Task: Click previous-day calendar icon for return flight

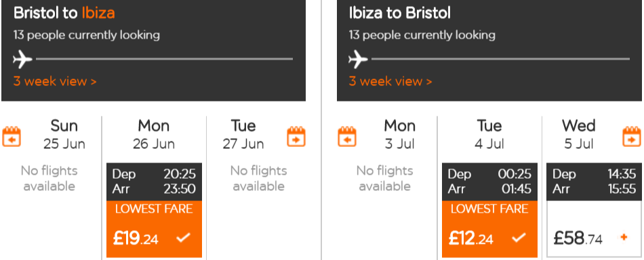Action: click(347, 137)
